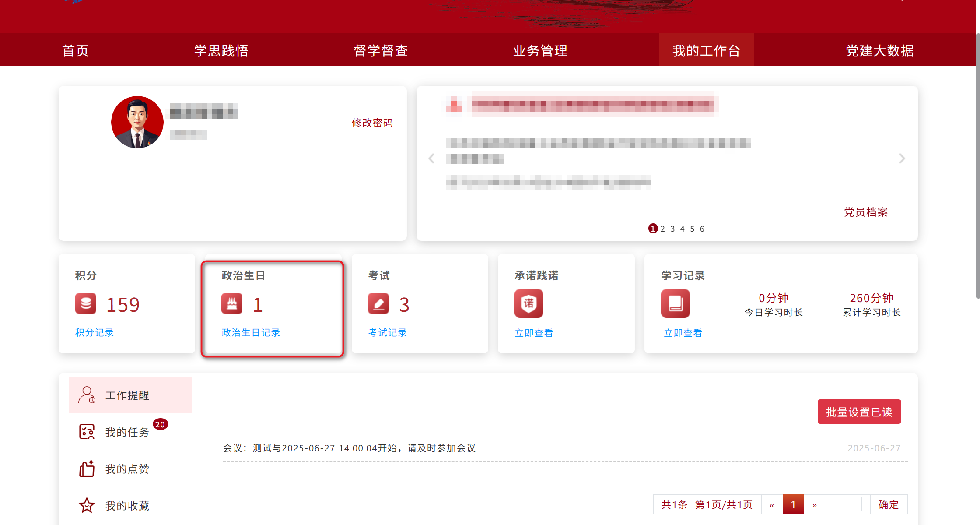Click the carousel left arrow

tap(431, 159)
